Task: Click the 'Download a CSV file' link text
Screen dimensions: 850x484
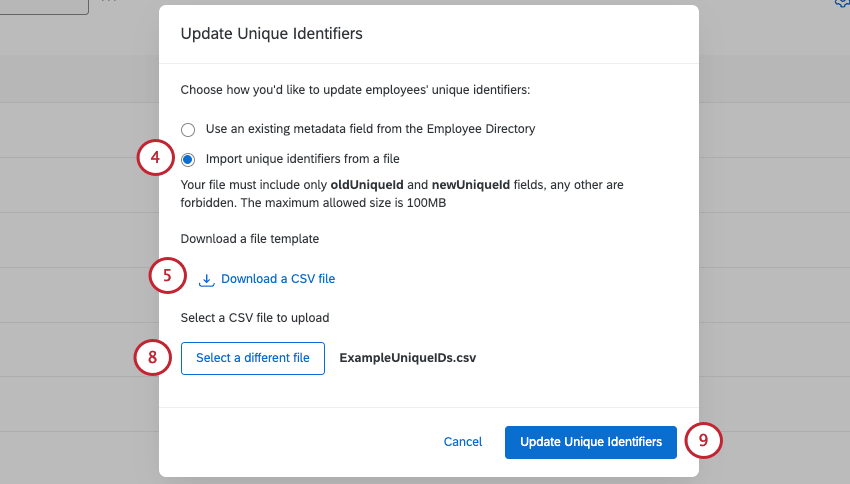Action: [x=278, y=279]
